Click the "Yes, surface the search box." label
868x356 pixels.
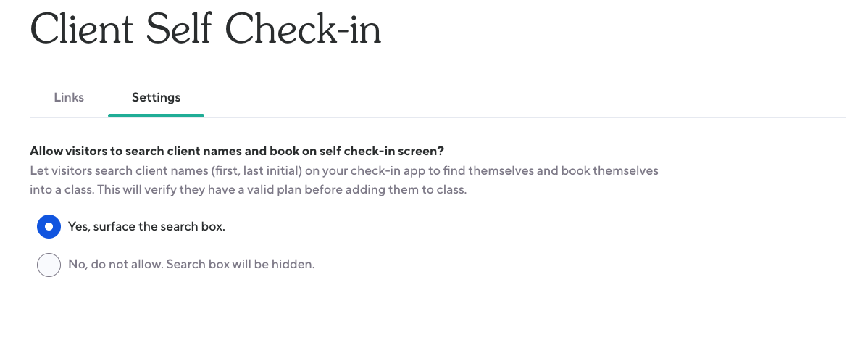click(146, 227)
